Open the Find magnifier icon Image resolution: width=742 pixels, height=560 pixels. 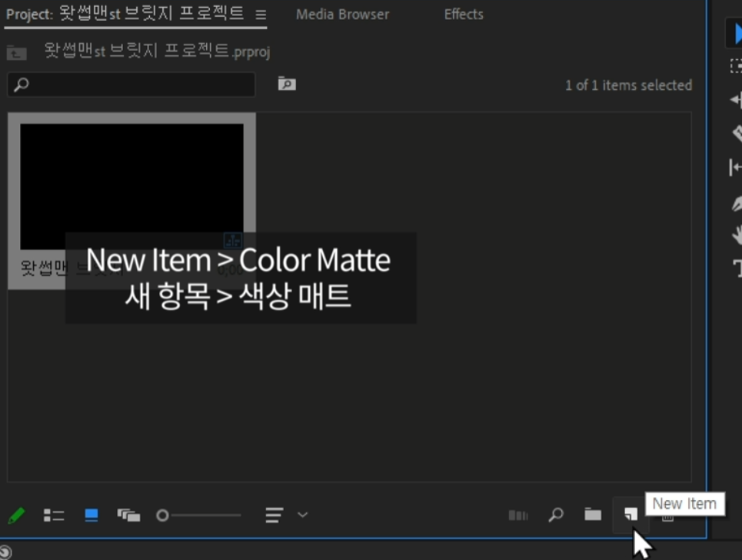click(x=556, y=515)
